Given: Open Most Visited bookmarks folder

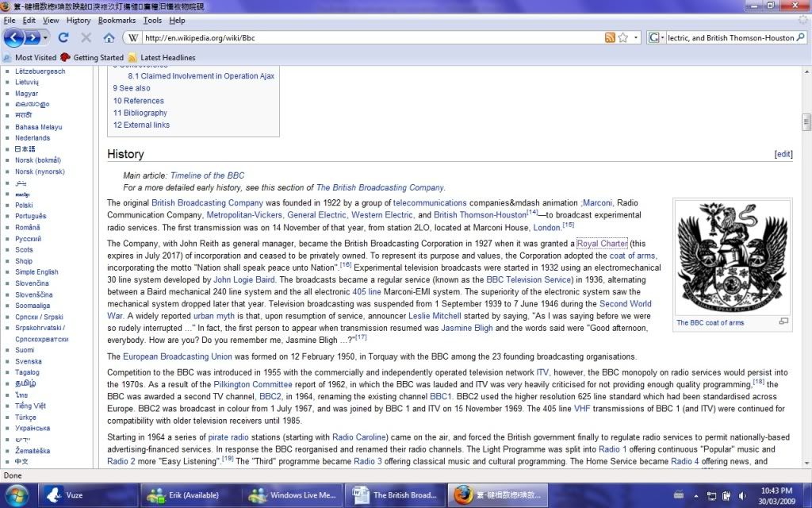Looking at the screenshot, I should tap(30, 57).
